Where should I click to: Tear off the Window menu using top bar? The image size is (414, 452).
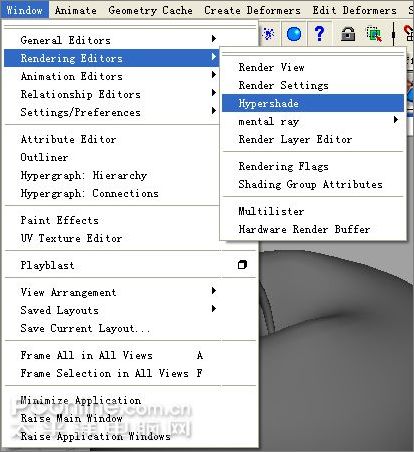pos(130,27)
